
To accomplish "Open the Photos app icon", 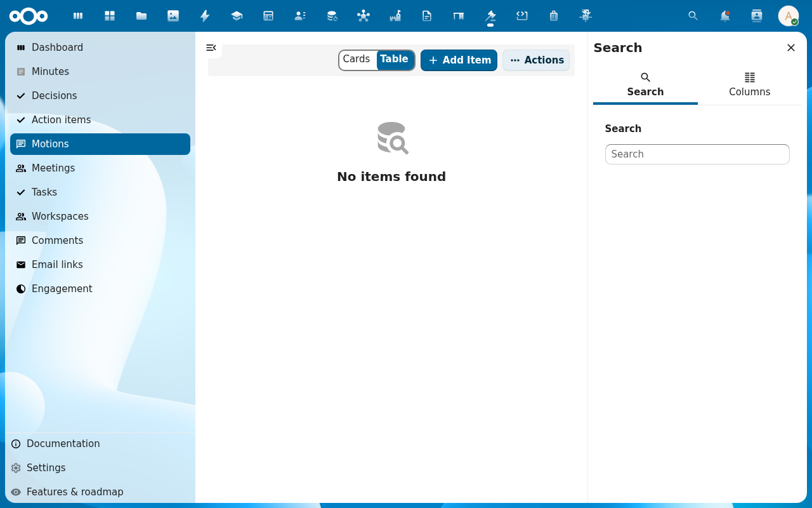I will point(173,16).
